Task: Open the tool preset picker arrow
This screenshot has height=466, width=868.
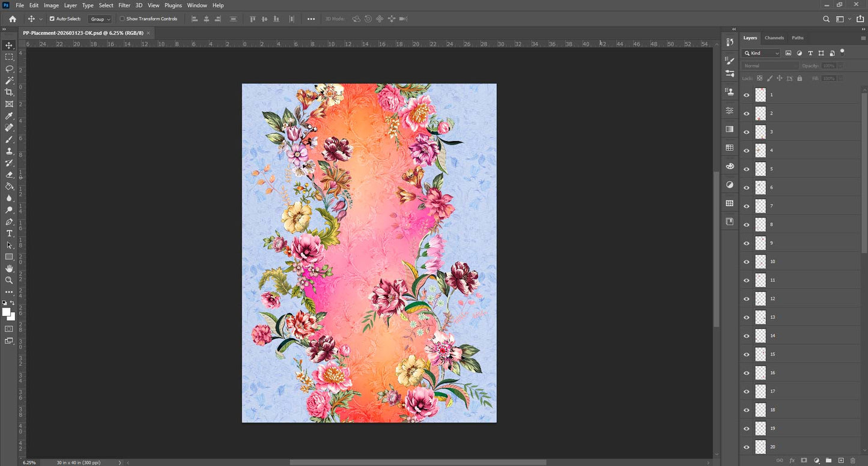Action: pos(41,19)
